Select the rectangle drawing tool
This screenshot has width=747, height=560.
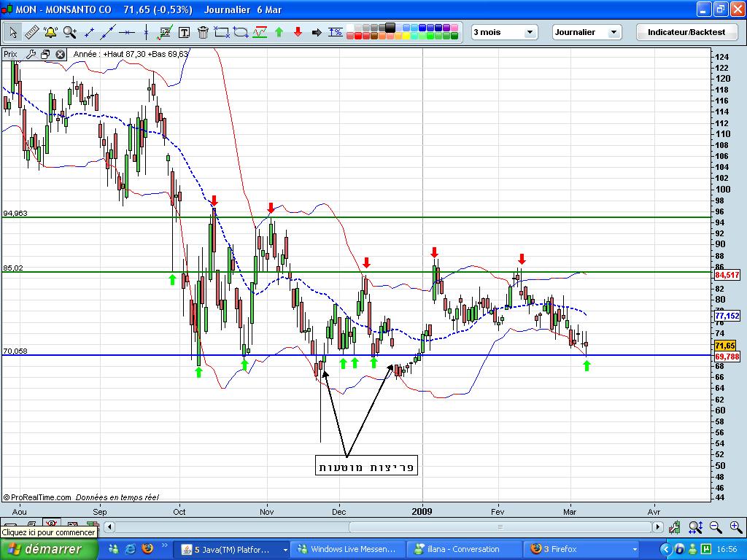click(x=222, y=32)
